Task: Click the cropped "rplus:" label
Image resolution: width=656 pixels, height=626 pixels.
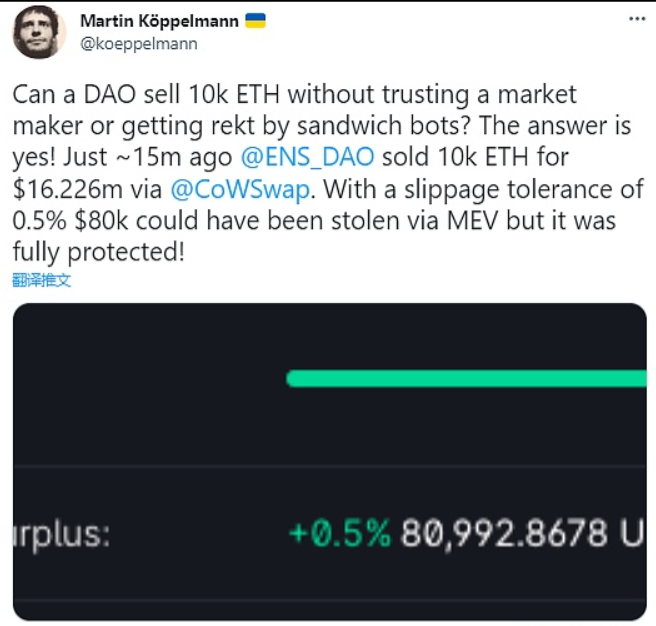Action: (61, 533)
